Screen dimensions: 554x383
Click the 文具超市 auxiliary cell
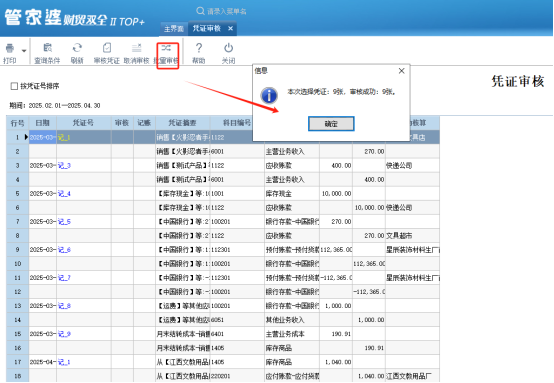412,236
